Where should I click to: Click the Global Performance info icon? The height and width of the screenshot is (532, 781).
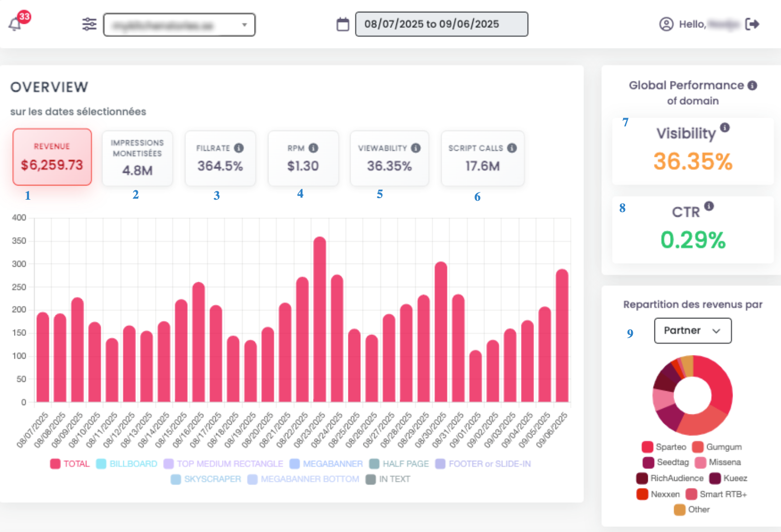point(752,86)
